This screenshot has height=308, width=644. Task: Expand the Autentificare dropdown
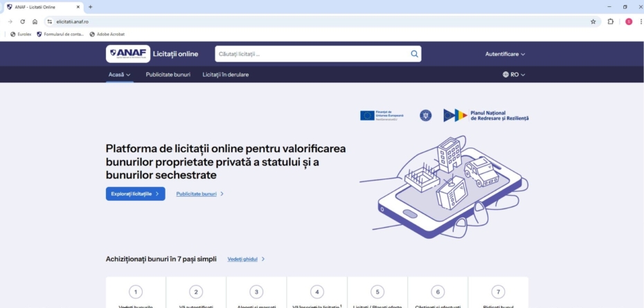(x=505, y=54)
